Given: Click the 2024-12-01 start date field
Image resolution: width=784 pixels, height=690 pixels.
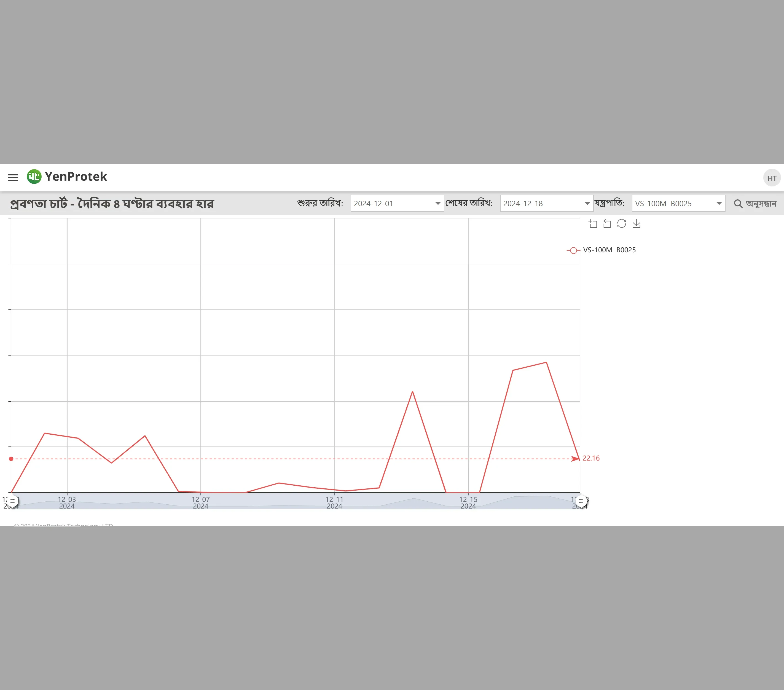Looking at the screenshot, I should [x=397, y=204].
